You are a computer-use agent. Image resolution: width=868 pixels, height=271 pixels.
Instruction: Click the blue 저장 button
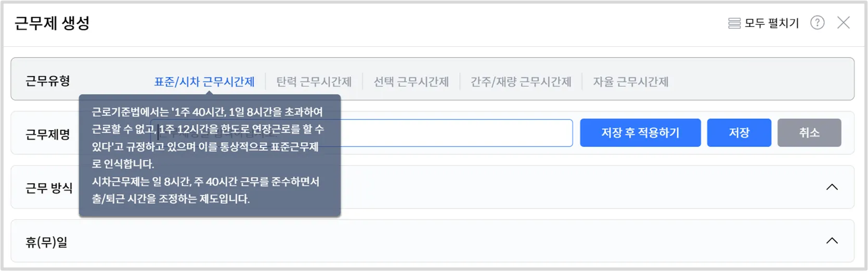tap(739, 133)
